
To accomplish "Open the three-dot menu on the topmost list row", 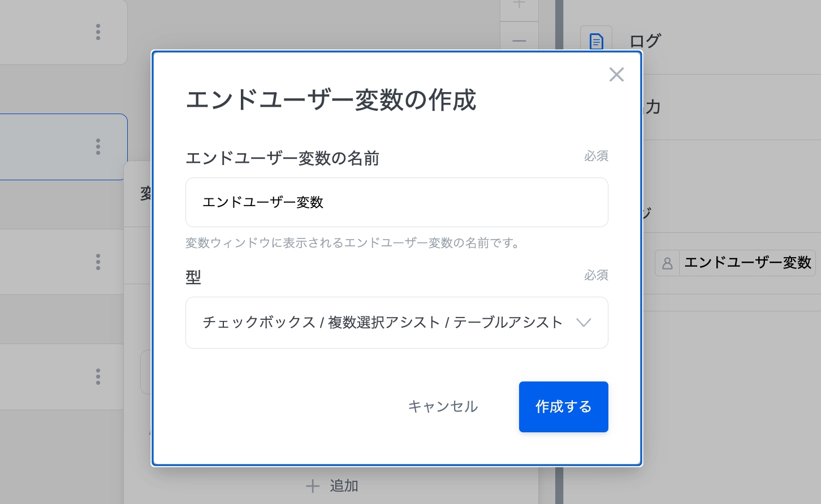I will coord(98,32).
